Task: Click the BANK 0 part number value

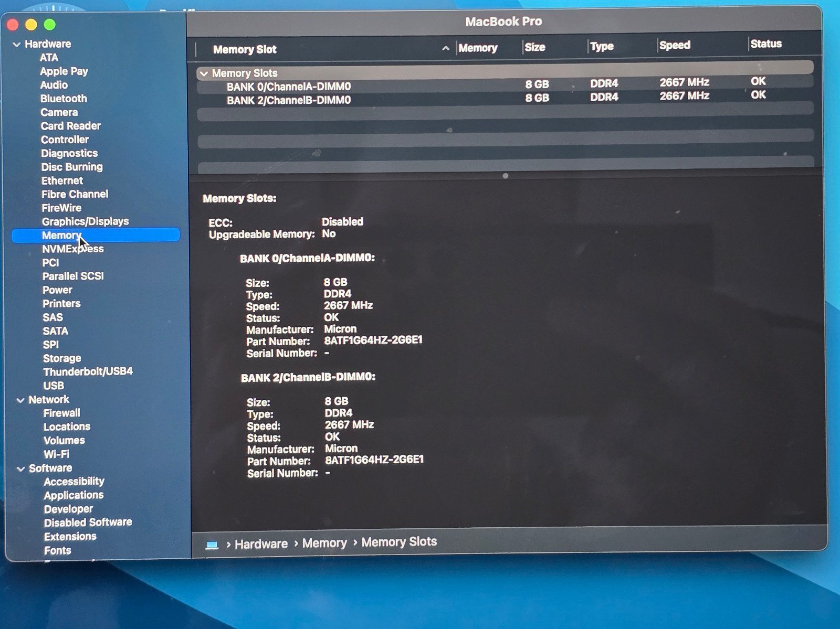Action: [x=373, y=340]
